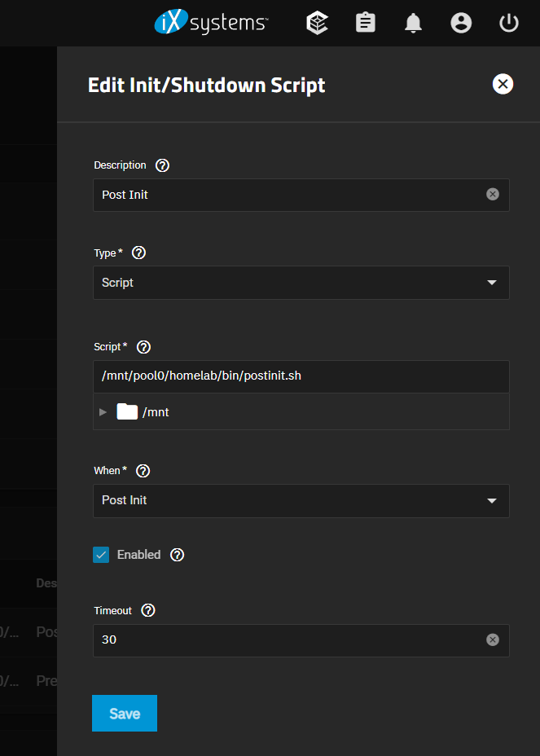
Task: Show help tooltip for Timeout
Action: (147, 611)
